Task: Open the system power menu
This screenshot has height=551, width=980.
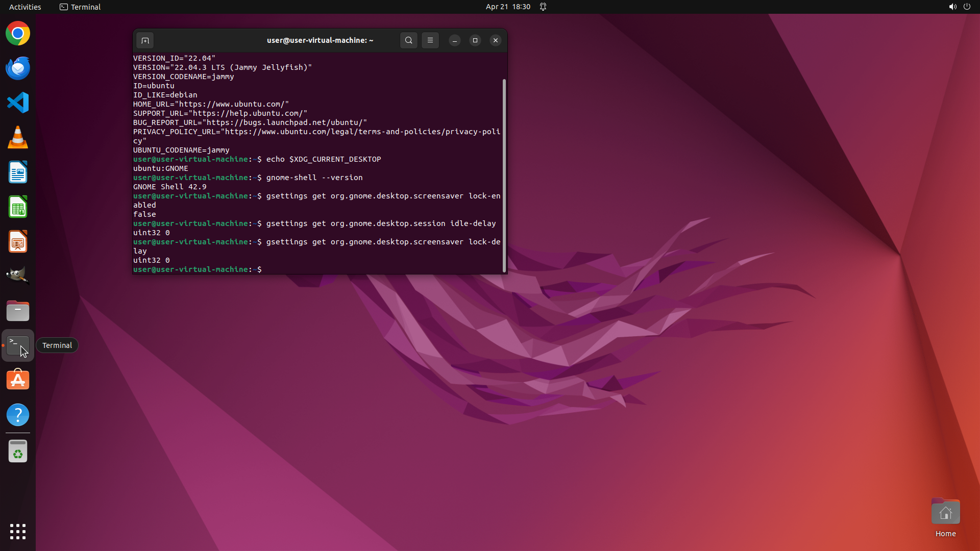Action: (x=967, y=7)
